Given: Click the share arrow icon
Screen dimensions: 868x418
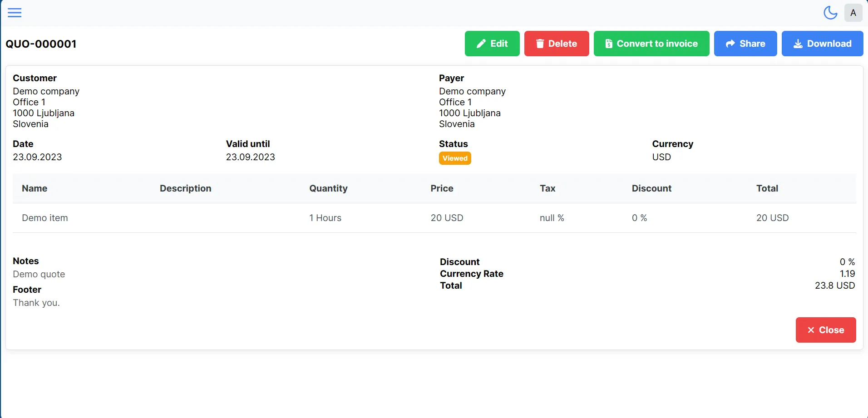Looking at the screenshot, I should click(x=730, y=44).
